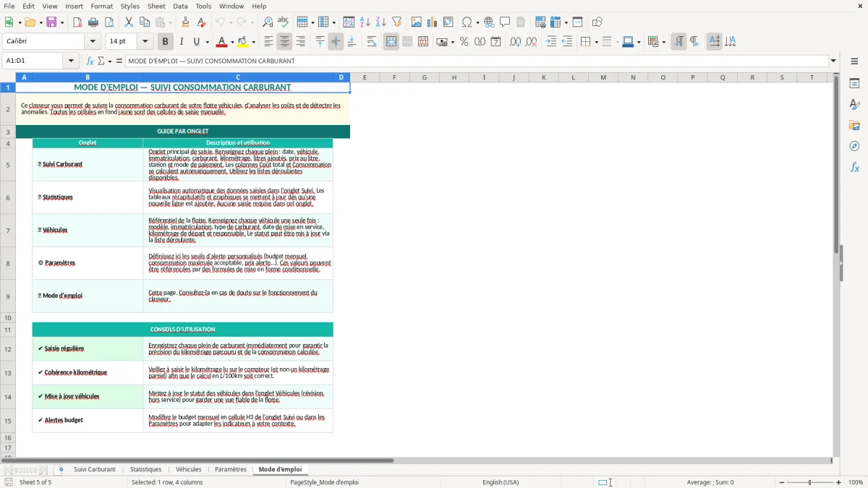Toggle Merge and Center Cells
The image size is (868, 488).
[x=391, y=42]
